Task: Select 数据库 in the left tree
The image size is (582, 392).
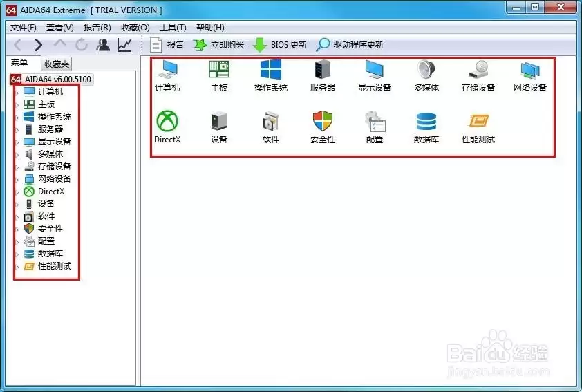Action: [x=43, y=254]
